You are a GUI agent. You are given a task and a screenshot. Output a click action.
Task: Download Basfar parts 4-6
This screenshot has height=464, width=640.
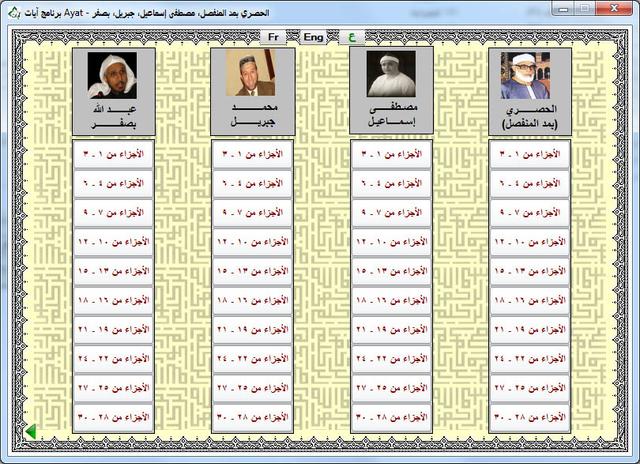click(x=113, y=184)
